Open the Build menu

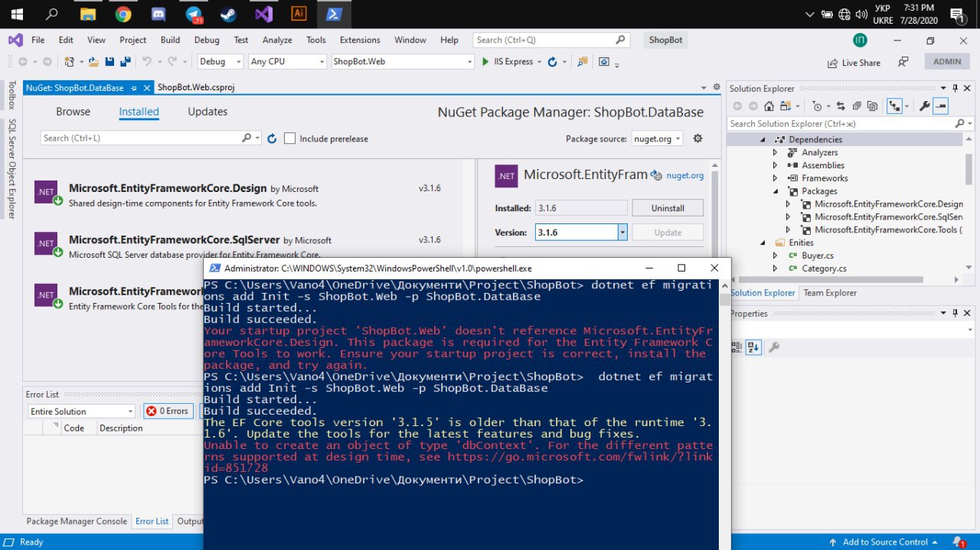click(x=170, y=40)
